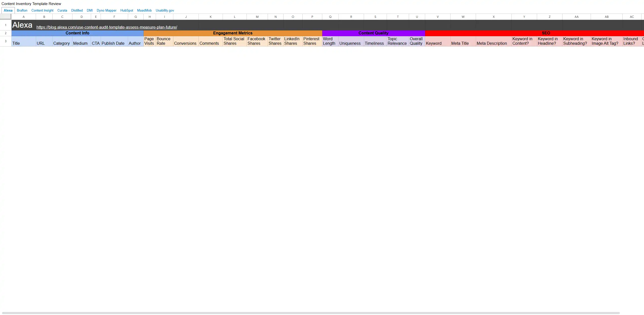
Task: Select the Keyword in Headline? cell
Action: pyautogui.click(x=550, y=41)
